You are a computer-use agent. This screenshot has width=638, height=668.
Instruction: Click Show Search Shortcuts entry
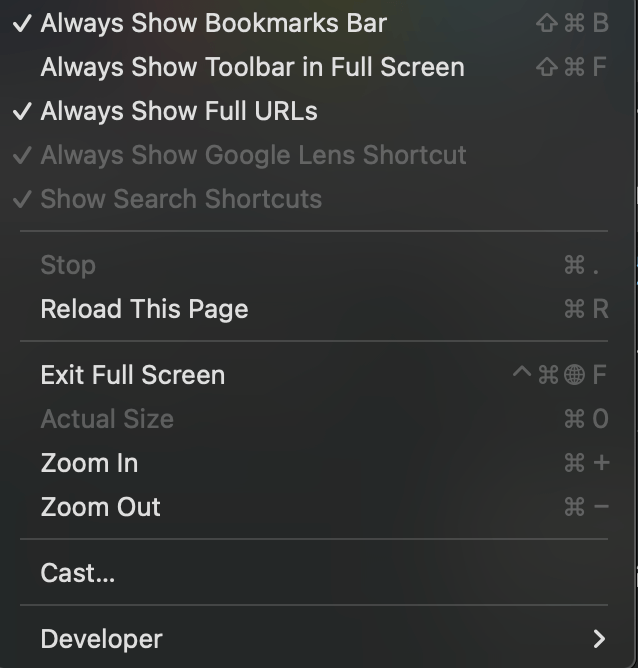[x=181, y=199]
